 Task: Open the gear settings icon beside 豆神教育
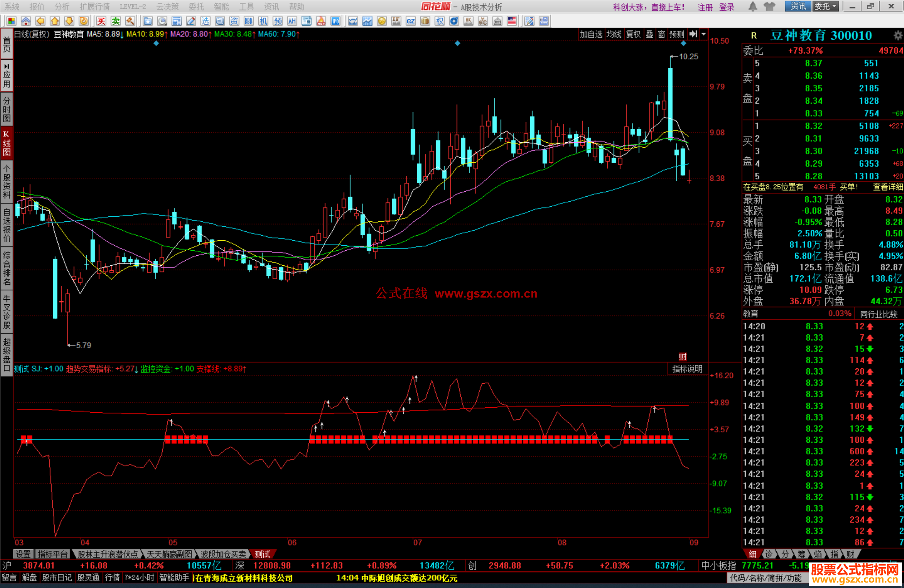click(x=898, y=36)
